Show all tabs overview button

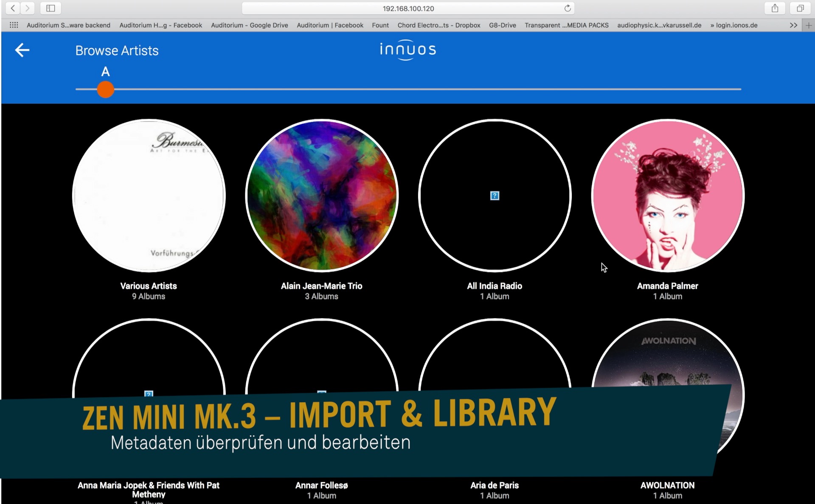(x=800, y=8)
